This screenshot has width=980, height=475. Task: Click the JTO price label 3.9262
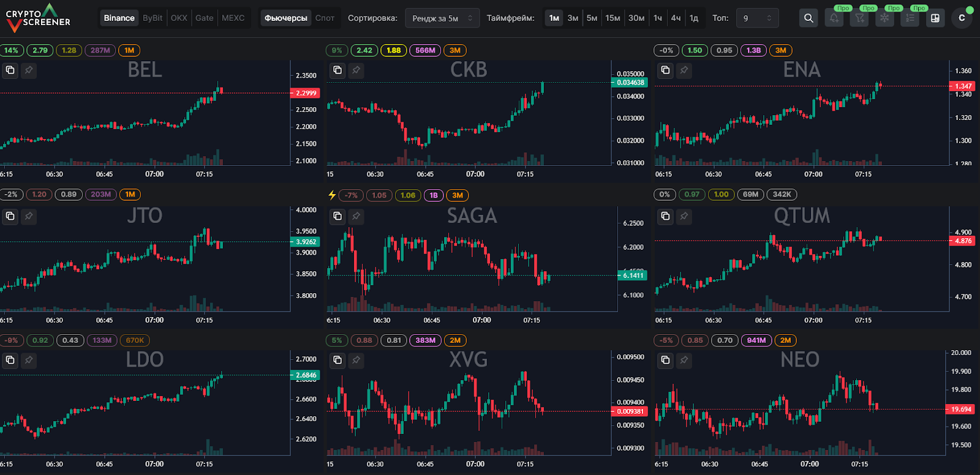coord(305,242)
